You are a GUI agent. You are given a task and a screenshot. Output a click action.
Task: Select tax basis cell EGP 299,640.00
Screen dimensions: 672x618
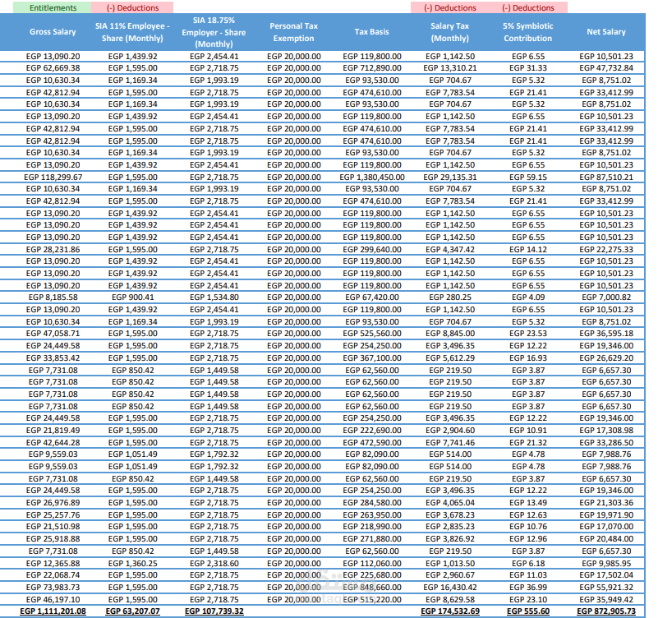371,250
